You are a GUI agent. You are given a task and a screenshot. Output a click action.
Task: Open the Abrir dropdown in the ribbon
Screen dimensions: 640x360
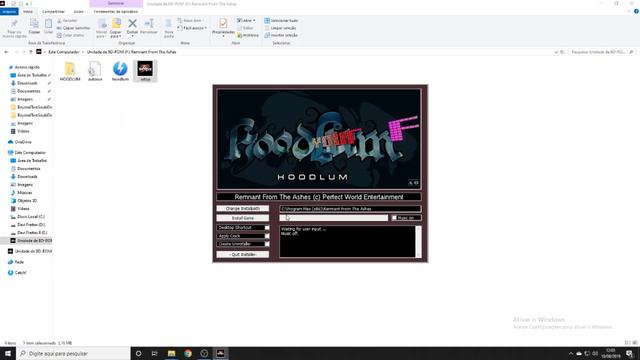click(x=246, y=20)
